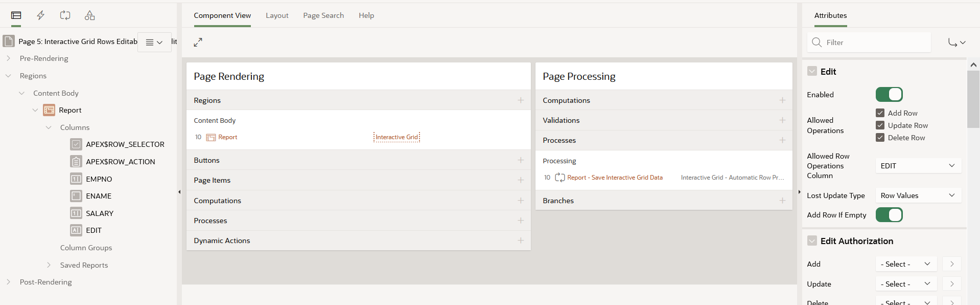Collapse the Edit attributes section
This screenshot has width=980, height=305.
coord(812,71)
